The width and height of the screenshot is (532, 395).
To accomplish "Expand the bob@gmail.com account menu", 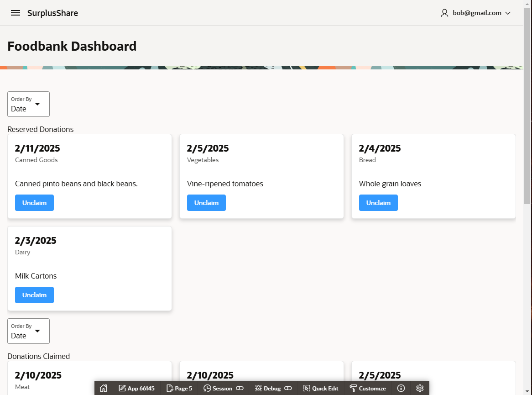I will click(x=476, y=13).
